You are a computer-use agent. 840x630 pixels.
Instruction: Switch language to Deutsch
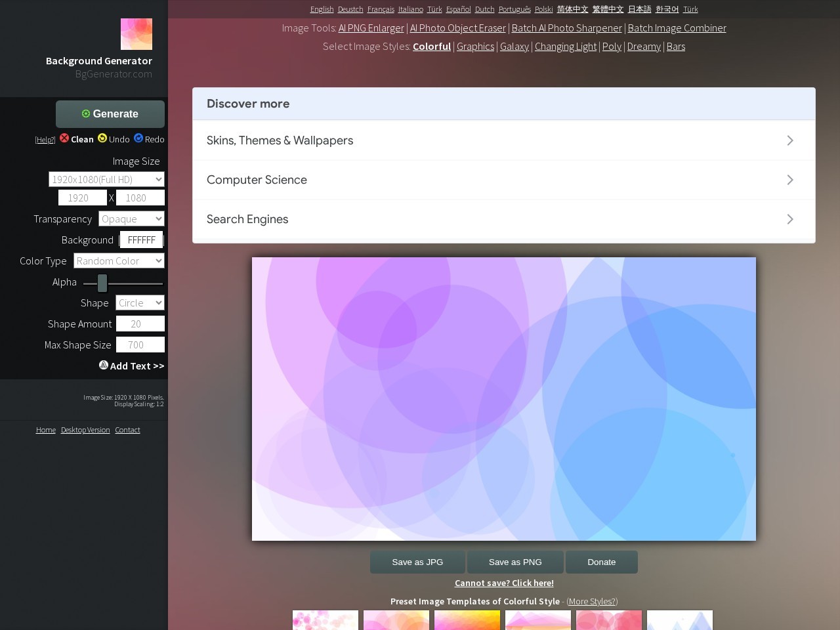(350, 9)
